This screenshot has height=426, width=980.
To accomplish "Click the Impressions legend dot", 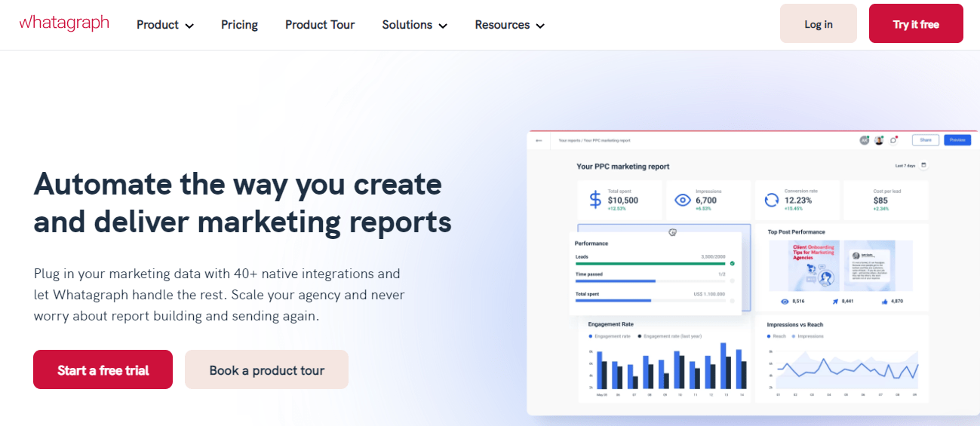I will (x=794, y=336).
